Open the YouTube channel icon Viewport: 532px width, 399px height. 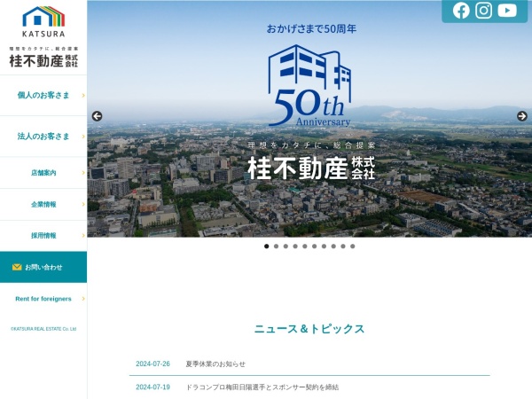507,11
